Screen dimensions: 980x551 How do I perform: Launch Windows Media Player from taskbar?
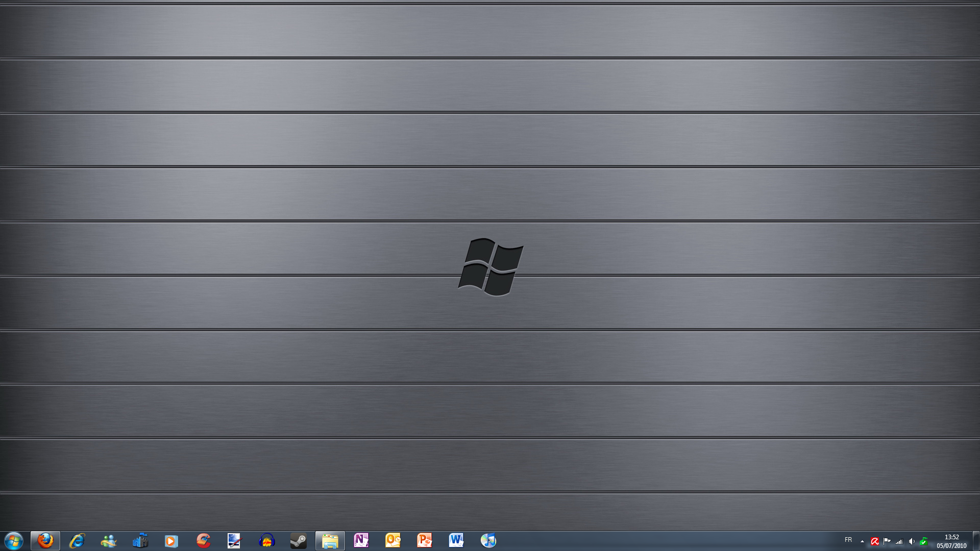[x=171, y=541]
